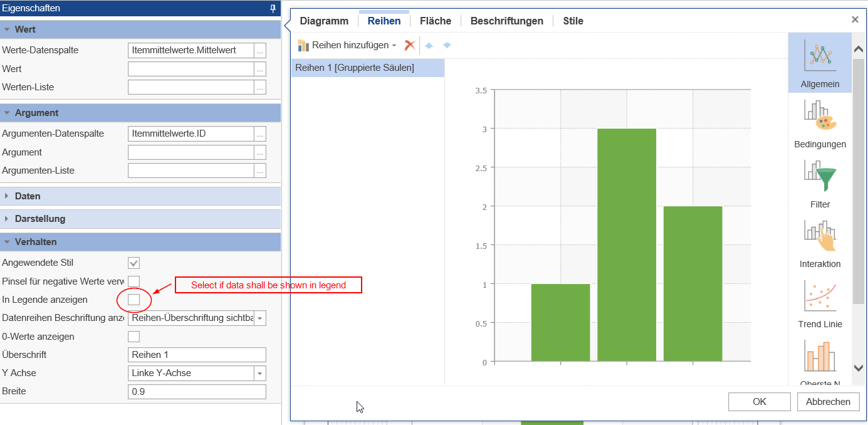Collapse the Verhalten section
The image size is (868, 425).
click(7, 242)
